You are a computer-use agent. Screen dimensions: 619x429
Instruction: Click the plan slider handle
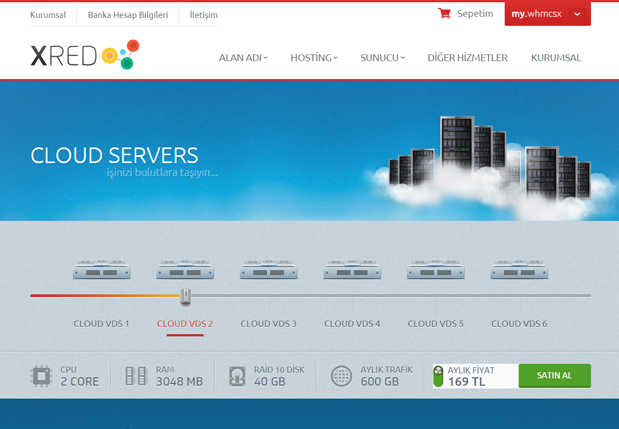point(186,297)
